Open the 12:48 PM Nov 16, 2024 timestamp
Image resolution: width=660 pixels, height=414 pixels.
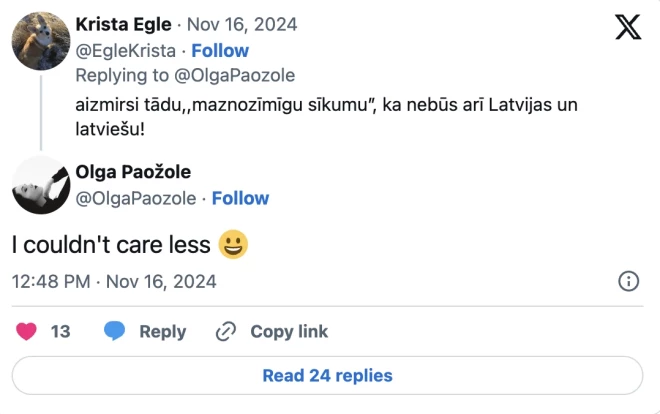(x=114, y=282)
